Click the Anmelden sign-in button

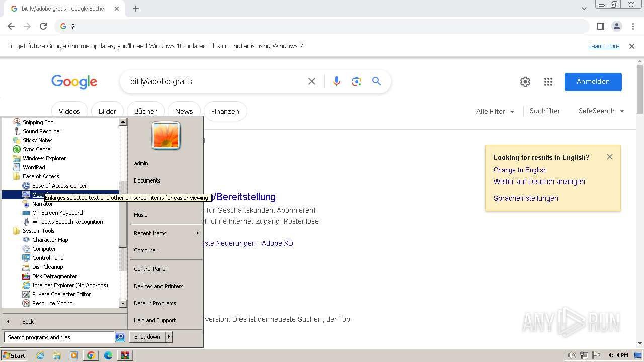(593, 82)
